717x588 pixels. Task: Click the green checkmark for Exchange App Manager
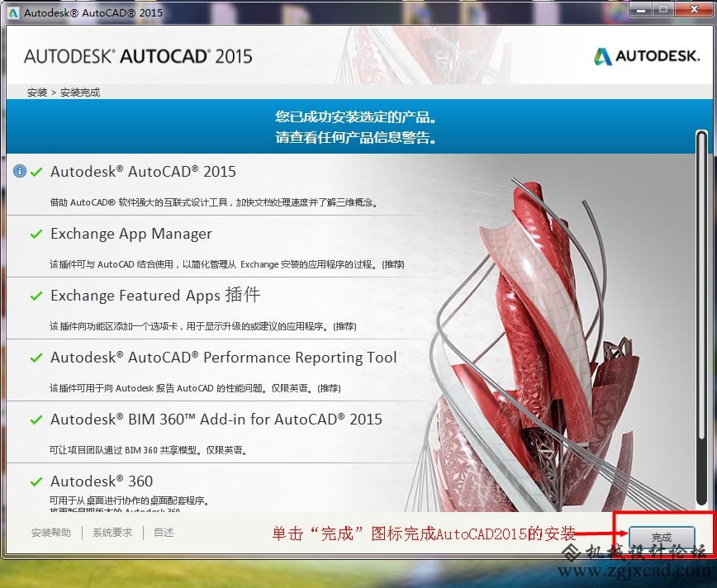pyautogui.click(x=36, y=234)
